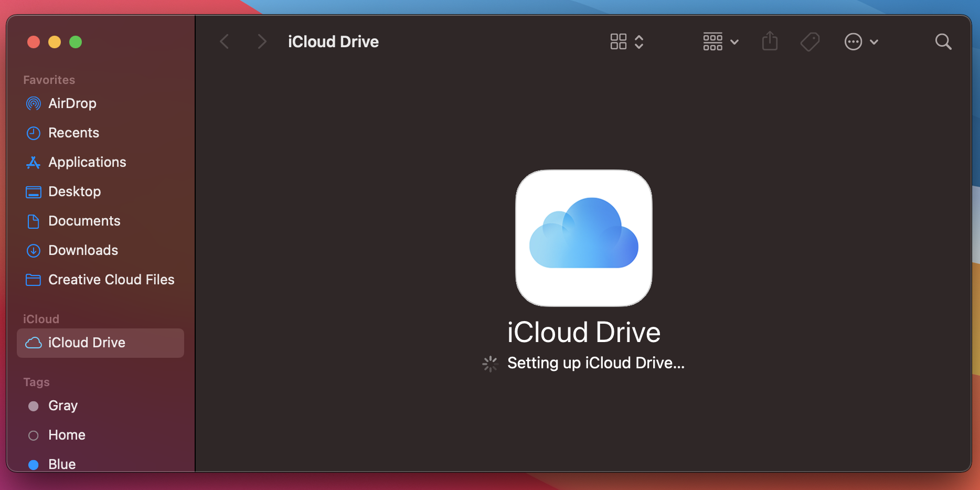The height and width of the screenshot is (490, 980).
Task: Click the Group items grid icon
Action: [712, 41]
